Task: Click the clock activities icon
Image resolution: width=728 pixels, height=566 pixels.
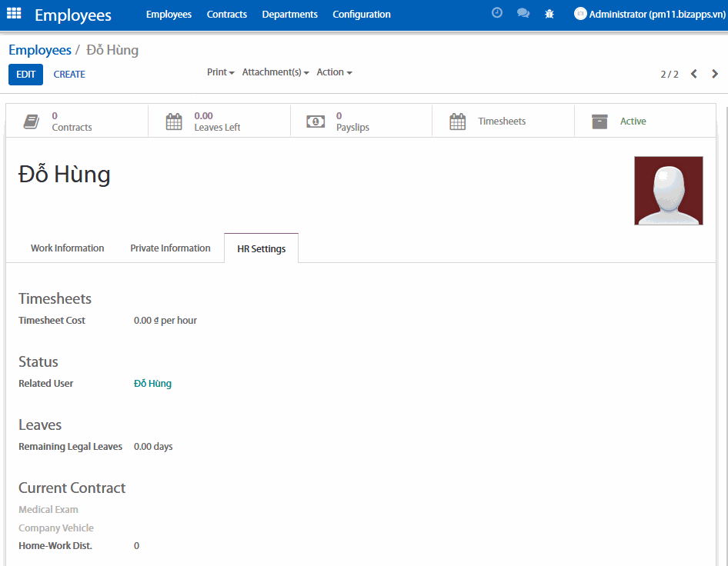Action: (497, 14)
